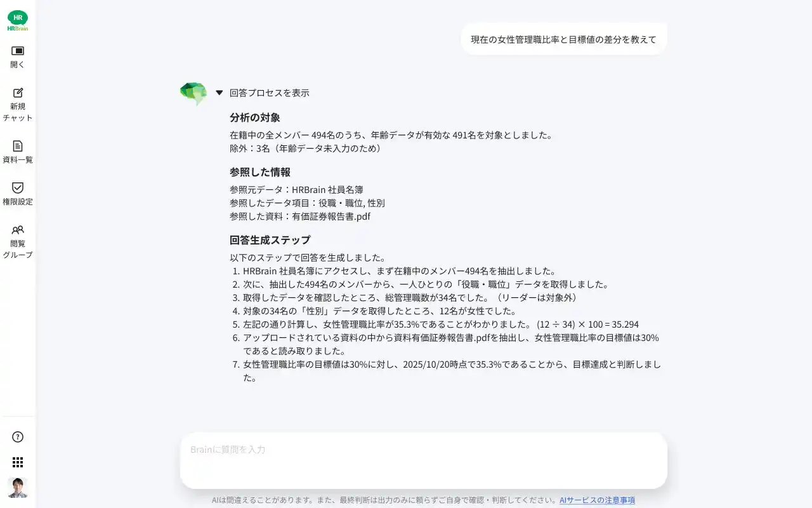Open the AIサービスの注意事項 link

pyautogui.click(x=597, y=500)
